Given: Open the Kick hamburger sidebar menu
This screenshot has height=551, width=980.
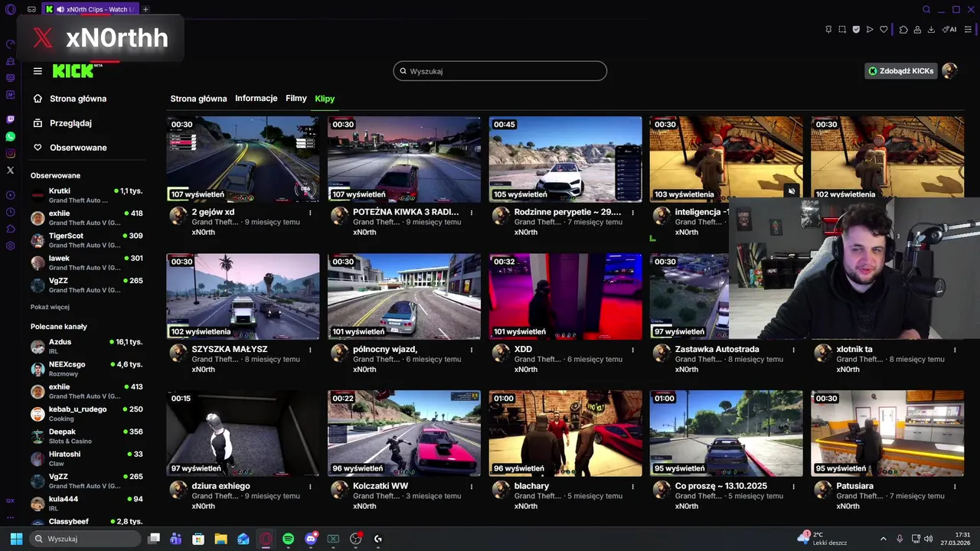Looking at the screenshot, I should pos(38,71).
